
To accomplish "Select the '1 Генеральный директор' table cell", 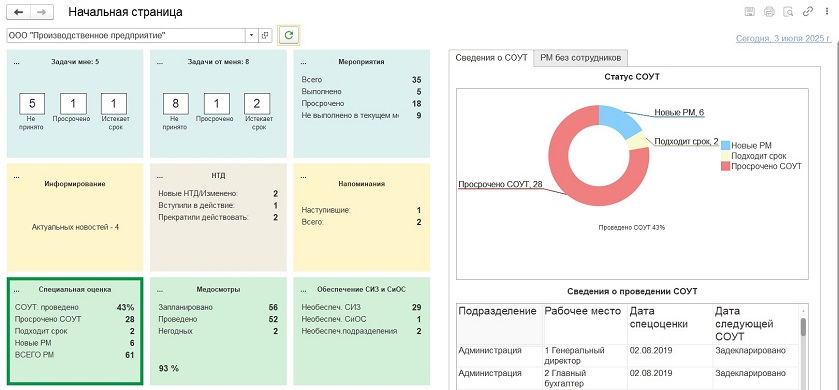I will [x=585, y=356].
